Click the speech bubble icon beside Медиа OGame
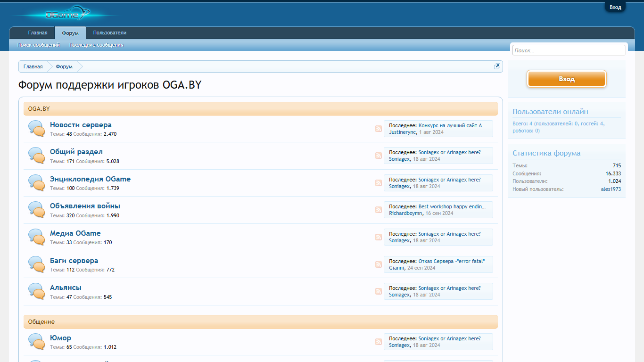 tap(37, 237)
